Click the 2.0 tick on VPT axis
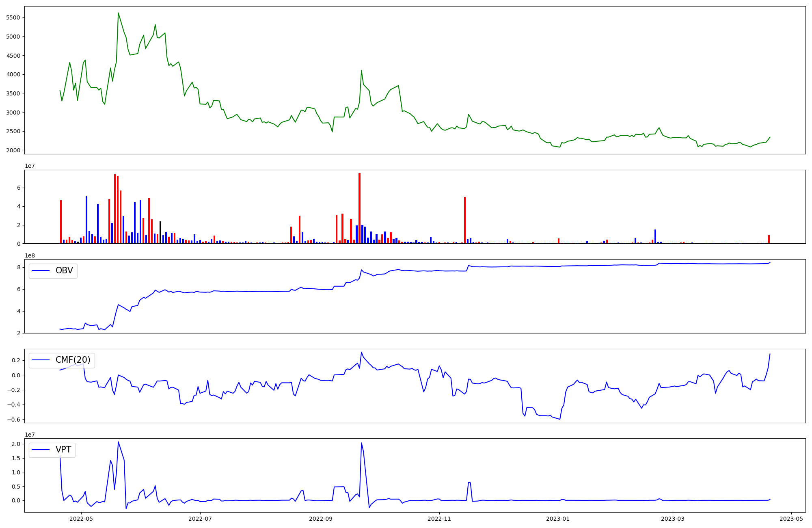812x528 pixels. 16,444
